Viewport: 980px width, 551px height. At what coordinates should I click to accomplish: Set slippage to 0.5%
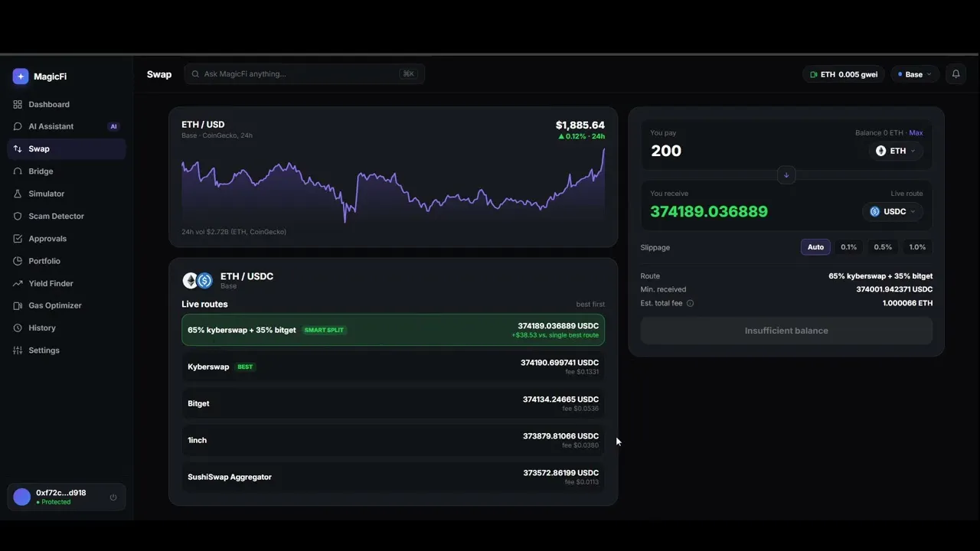883,247
